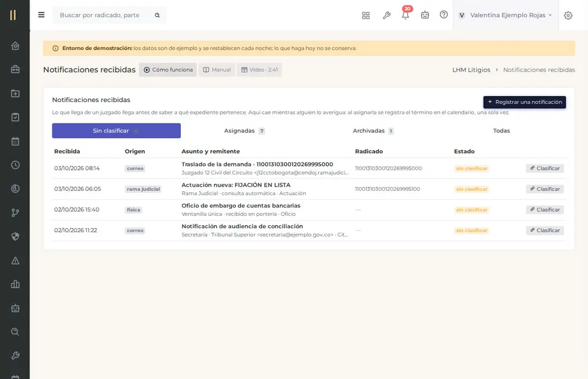Open the apps grid icon in header
This screenshot has height=379, width=588.
tap(366, 16)
